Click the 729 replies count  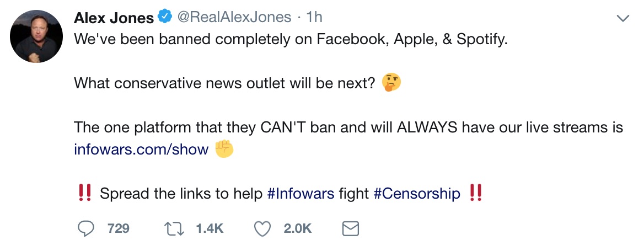point(119,228)
